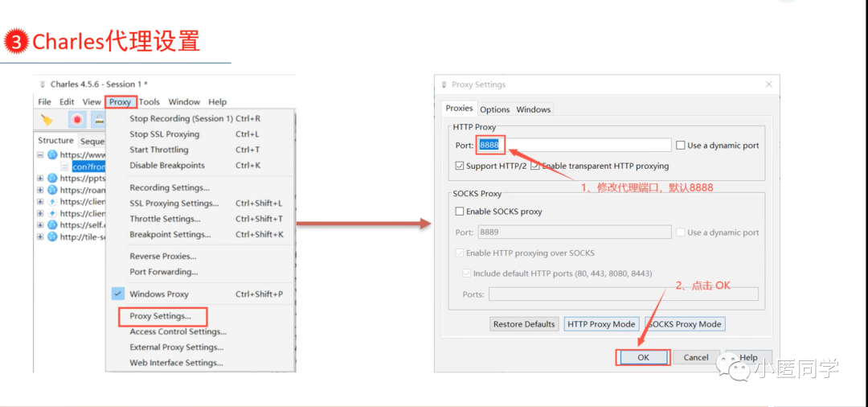Switch to the Structure tab
Image resolution: width=868 pixels, height=407 pixels.
tap(56, 141)
